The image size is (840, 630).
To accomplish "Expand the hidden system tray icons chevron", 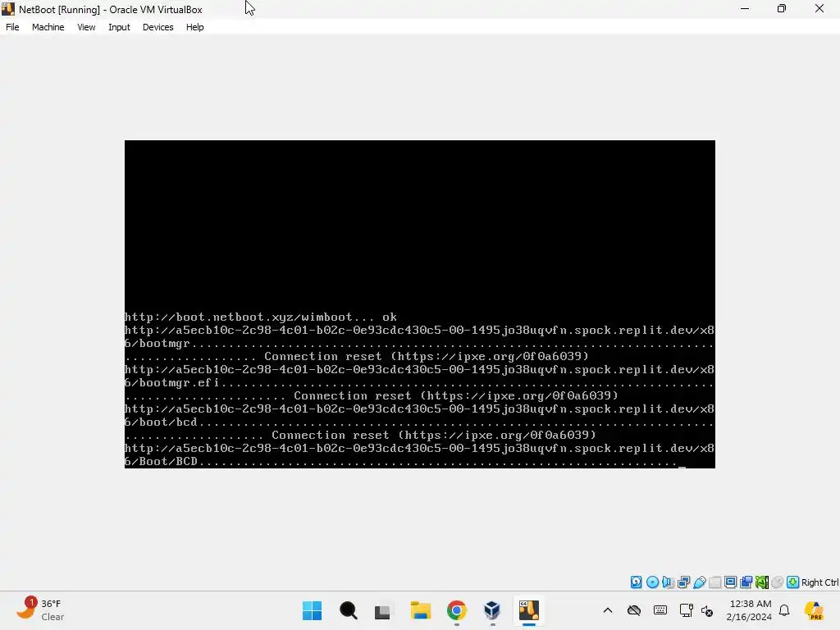I will [608, 610].
